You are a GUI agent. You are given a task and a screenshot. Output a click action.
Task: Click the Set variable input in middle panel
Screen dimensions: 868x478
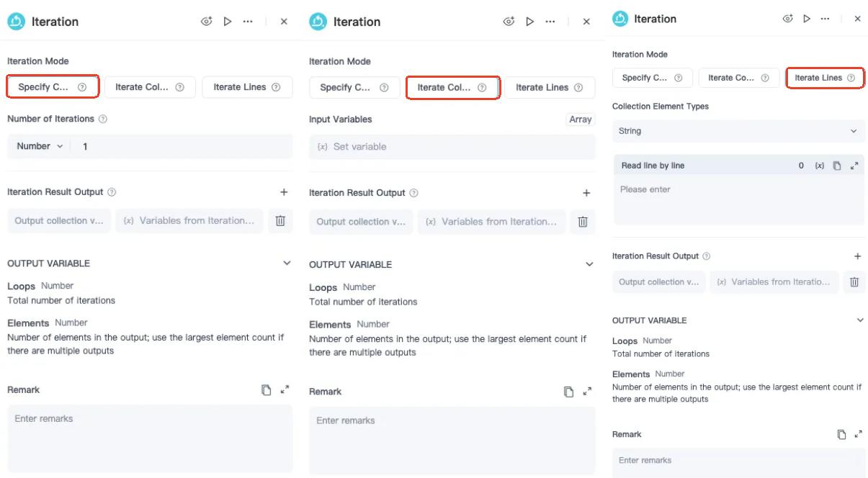tap(452, 147)
